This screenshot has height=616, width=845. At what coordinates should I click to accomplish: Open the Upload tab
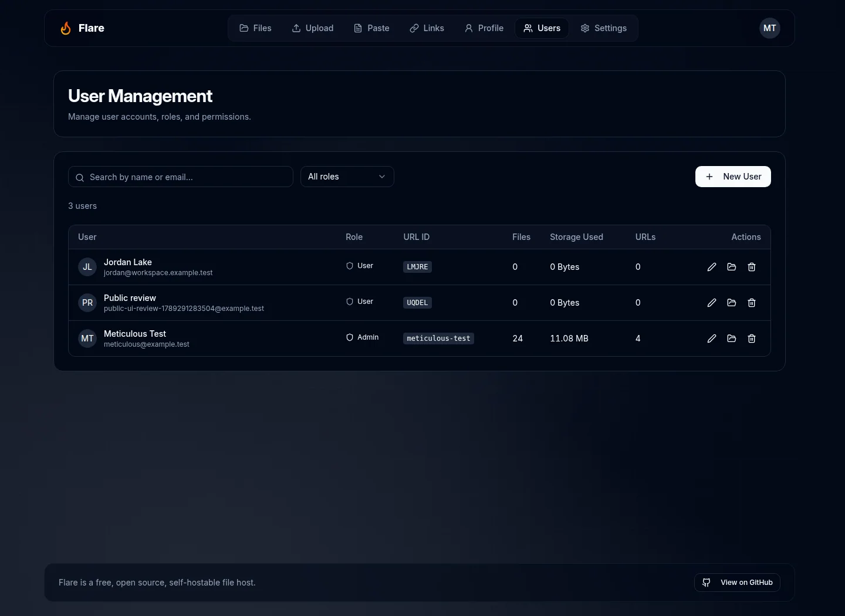tap(313, 28)
